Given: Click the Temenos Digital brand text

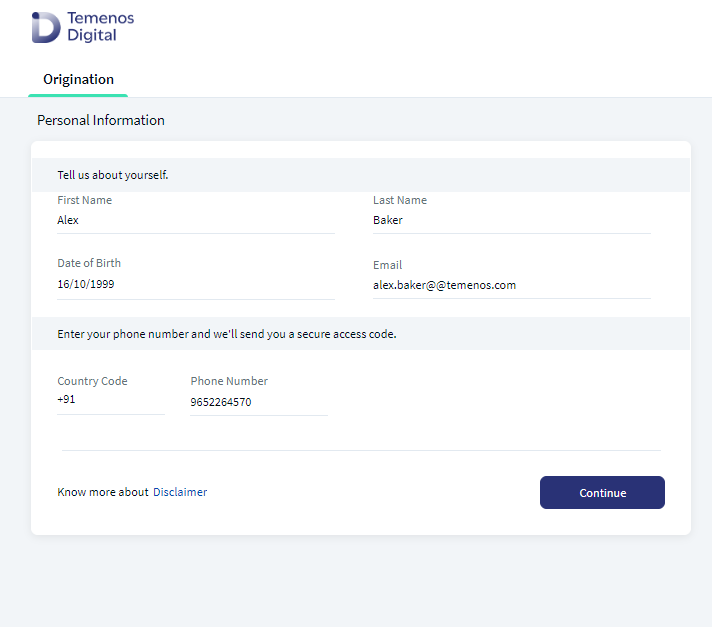Looking at the screenshot, I should 100,27.
